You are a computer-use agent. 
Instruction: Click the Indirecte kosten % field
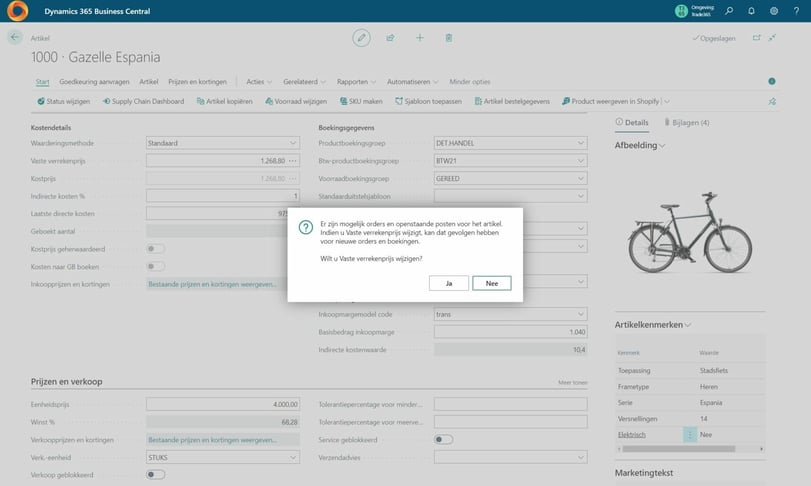[223, 196]
